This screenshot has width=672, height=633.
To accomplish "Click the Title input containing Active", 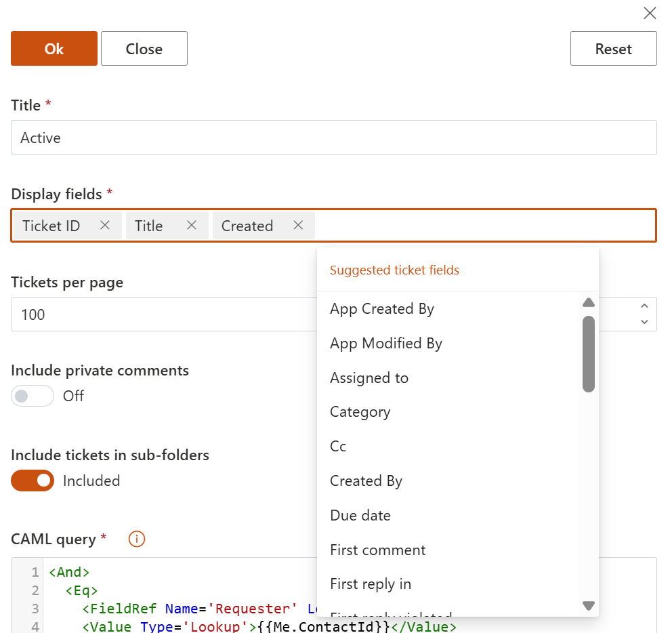I will coord(334,137).
